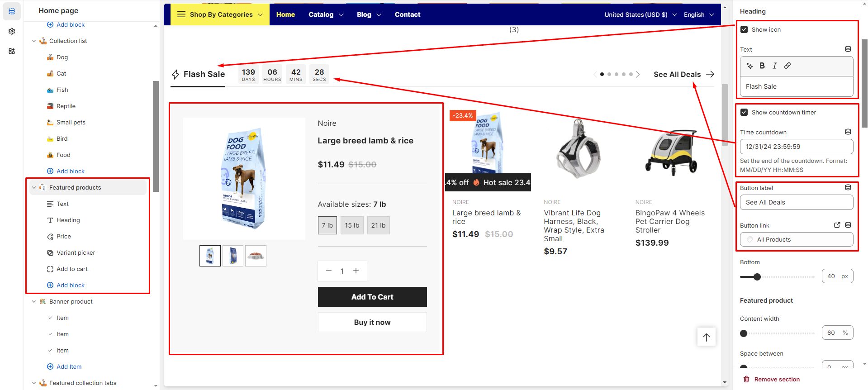Insert a link with the link icon

point(787,66)
